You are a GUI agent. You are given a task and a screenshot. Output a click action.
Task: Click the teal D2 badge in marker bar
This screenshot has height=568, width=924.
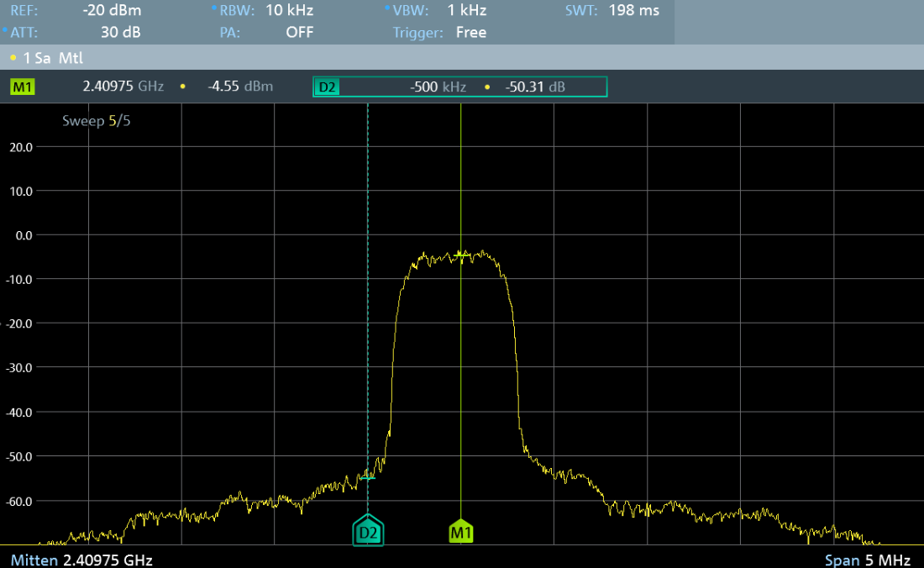pos(327,87)
